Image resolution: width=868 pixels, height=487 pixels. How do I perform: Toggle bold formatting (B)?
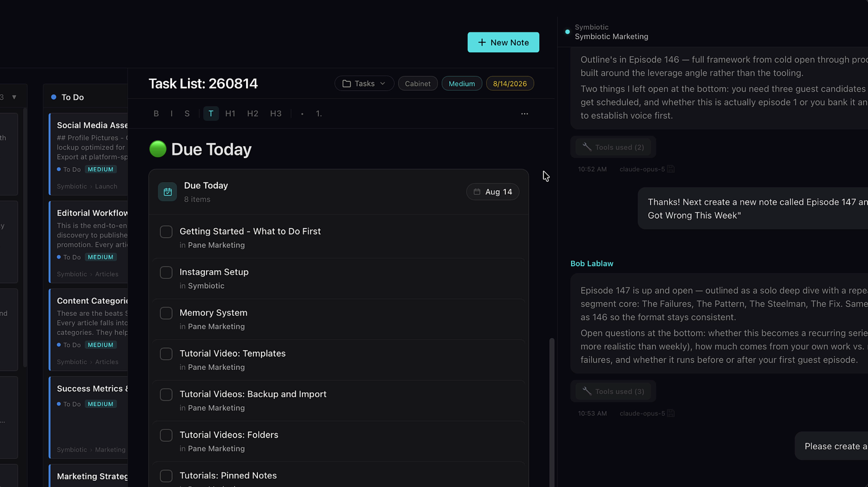click(x=156, y=114)
